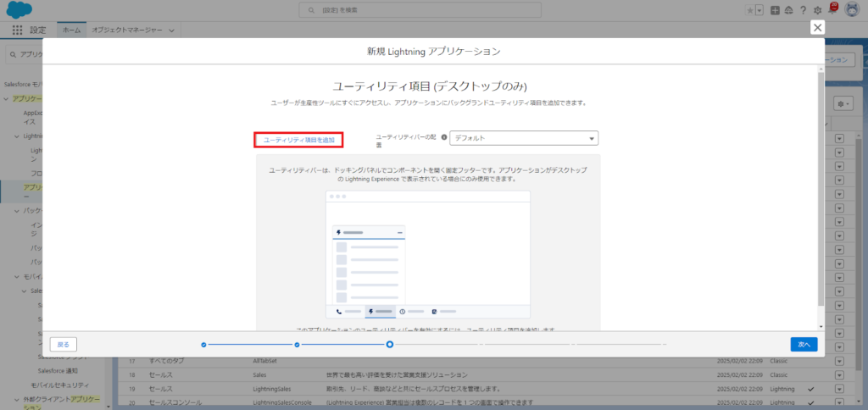The image size is (868, 410).
Task: Open the help question mark icon
Action: coord(803,10)
